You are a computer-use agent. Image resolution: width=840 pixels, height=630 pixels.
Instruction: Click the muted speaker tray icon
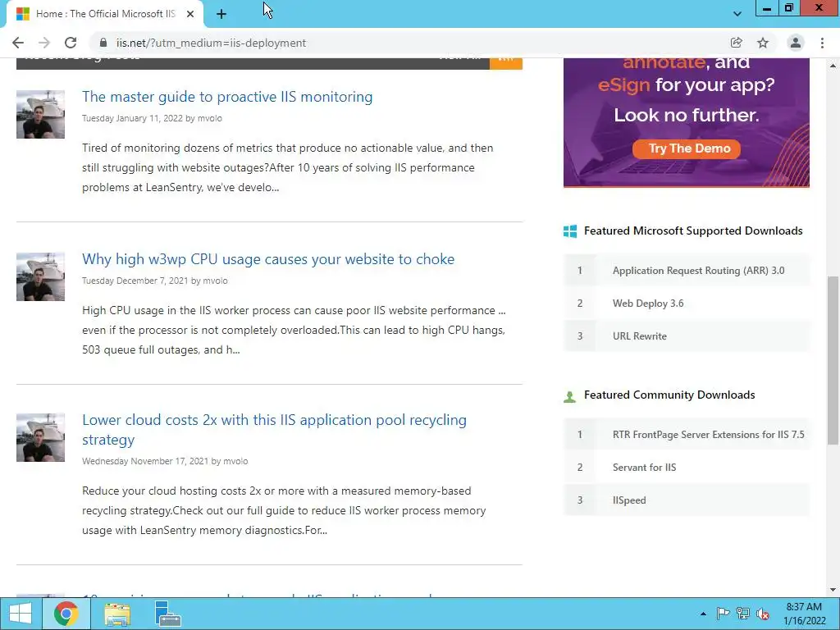tap(763, 614)
